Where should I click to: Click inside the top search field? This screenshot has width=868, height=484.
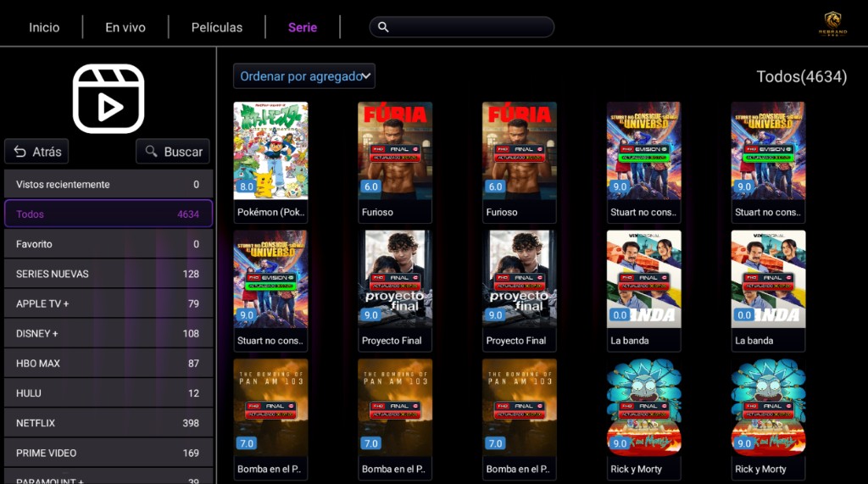[x=462, y=26]
